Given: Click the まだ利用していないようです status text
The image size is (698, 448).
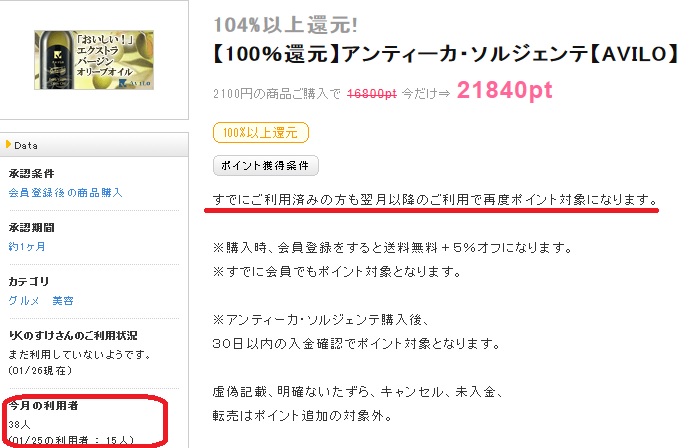Looking at the screenshot, I should click(x=80, y=354).
